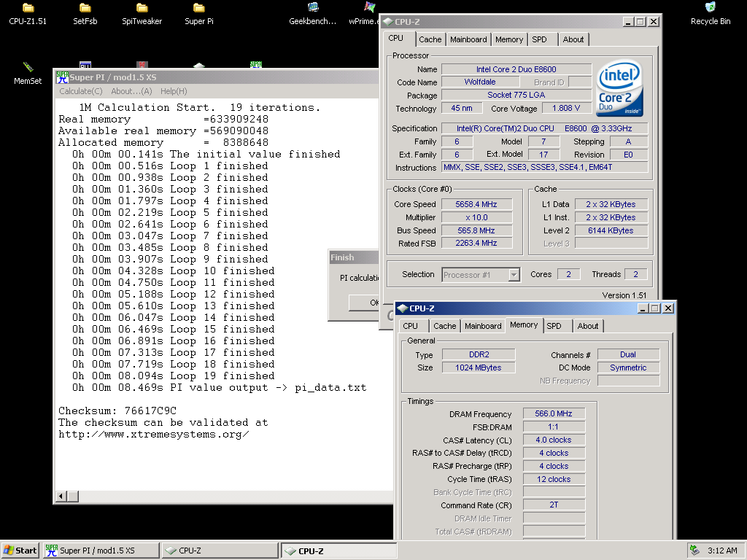Click the Core Speed 5658.4 MHz field
The width and height of the screenshot is (747, 560).
click(x=476, y=204)
